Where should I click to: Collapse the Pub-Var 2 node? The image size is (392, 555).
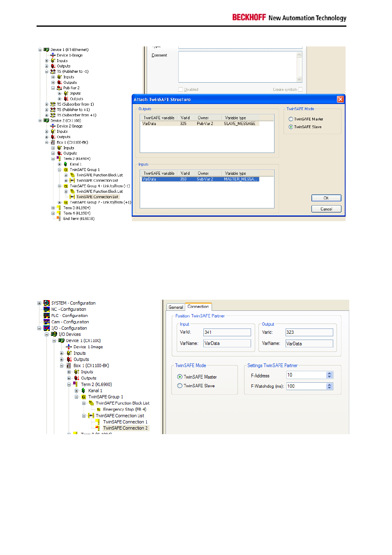[x=53, y=88]
